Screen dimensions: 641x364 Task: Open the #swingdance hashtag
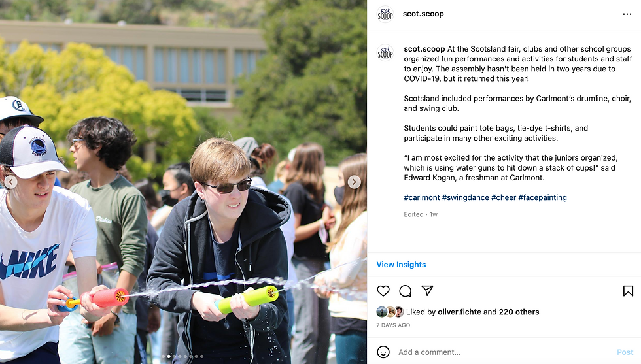[465, 197]
